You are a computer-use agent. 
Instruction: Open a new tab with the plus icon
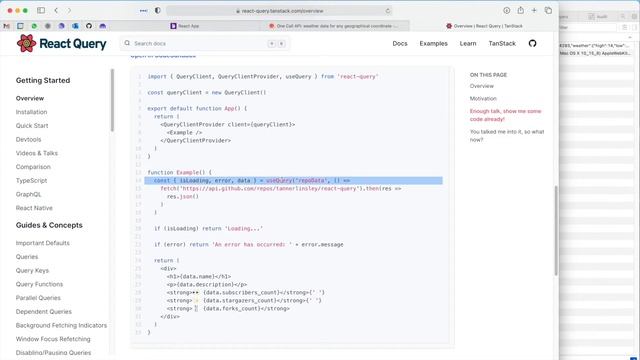click(534, 11)
